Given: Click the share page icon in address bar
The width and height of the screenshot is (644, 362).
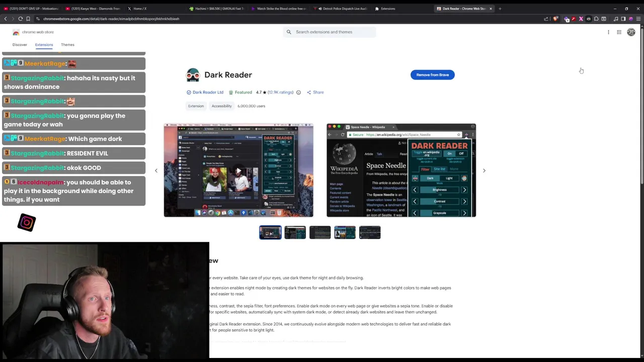Looking at the screenshot, I should coord(546,19).
